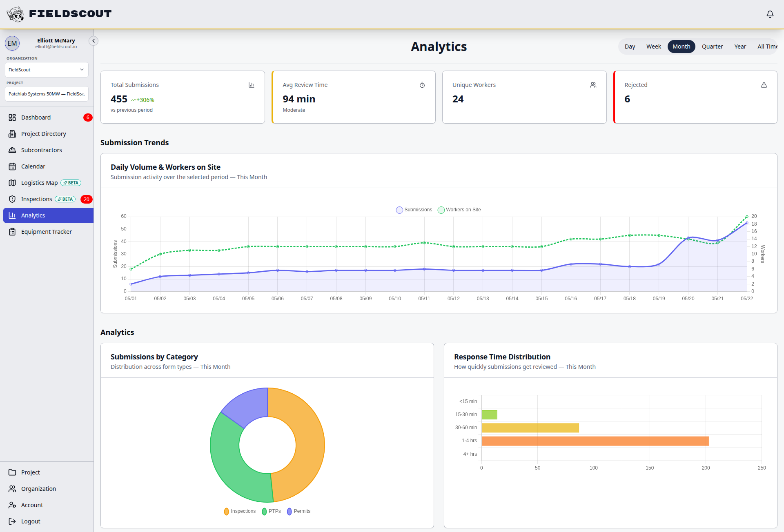Toggle Permits in the donut legend
Viewport: 784px width, 532px height.
pos(298,511)
